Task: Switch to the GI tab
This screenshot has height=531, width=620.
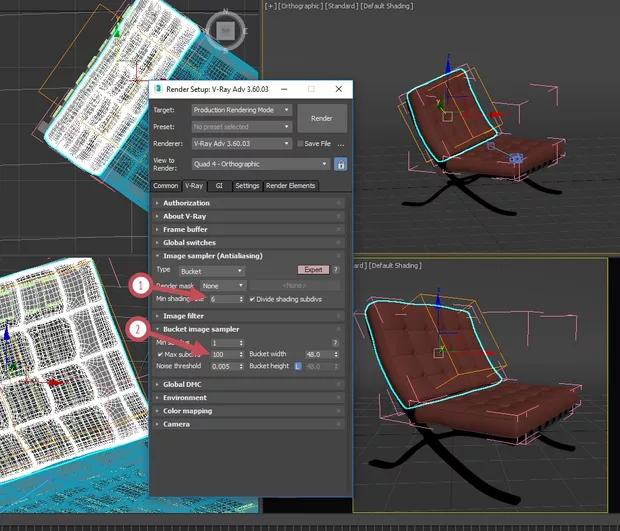Action: (x=219, y=186)
